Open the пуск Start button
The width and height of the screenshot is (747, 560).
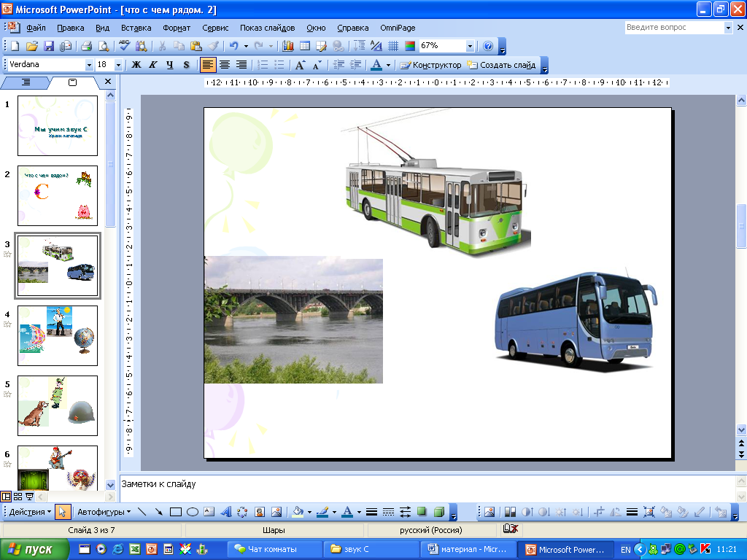[34, 549]
